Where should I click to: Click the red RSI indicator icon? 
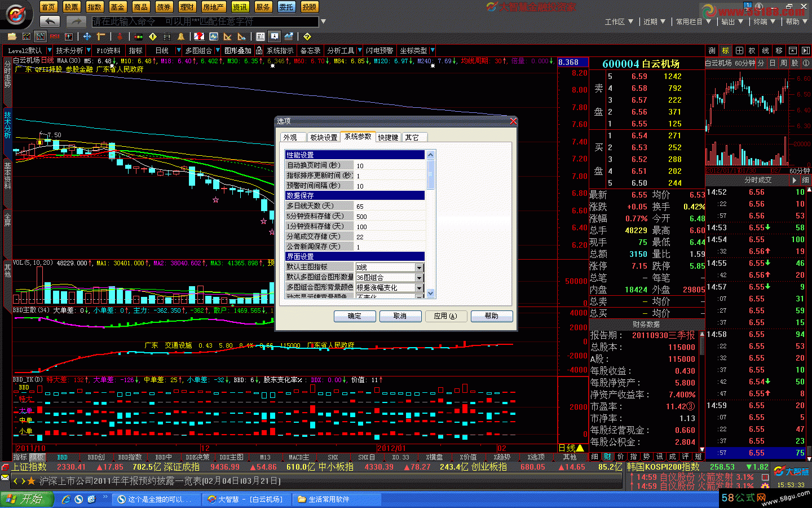[55, 37]
